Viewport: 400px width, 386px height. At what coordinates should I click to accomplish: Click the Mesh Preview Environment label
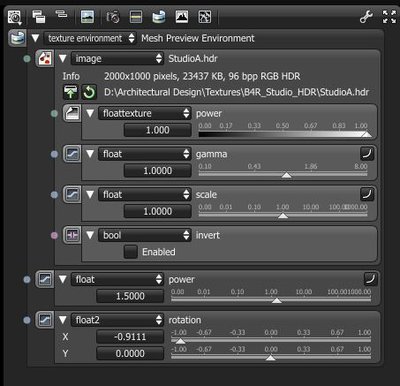(x=198, y=38)
